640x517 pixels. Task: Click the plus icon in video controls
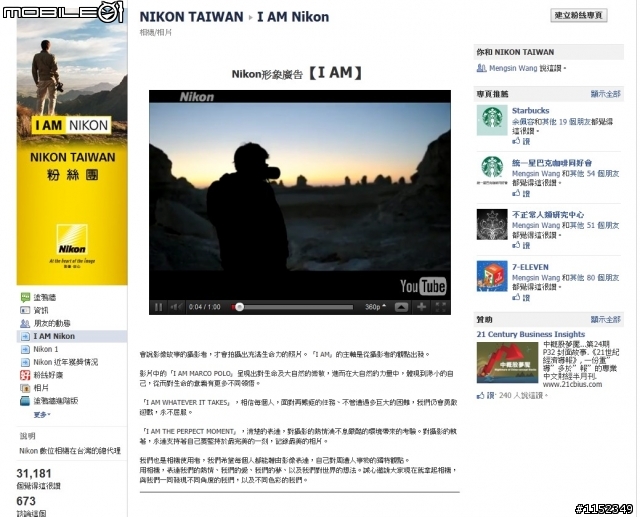(422, 307)
